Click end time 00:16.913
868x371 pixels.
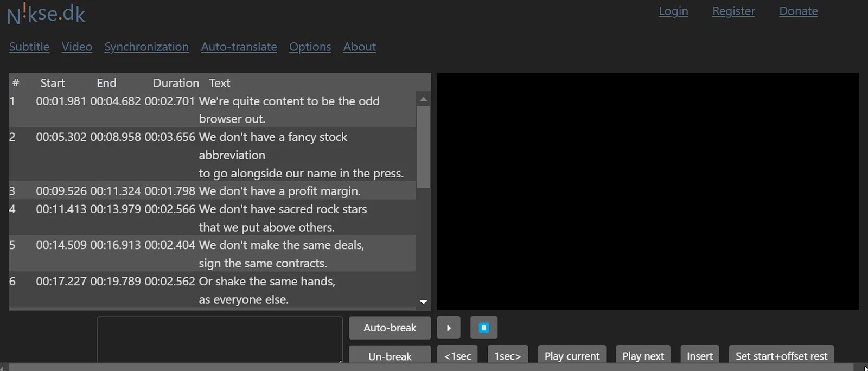116,245
